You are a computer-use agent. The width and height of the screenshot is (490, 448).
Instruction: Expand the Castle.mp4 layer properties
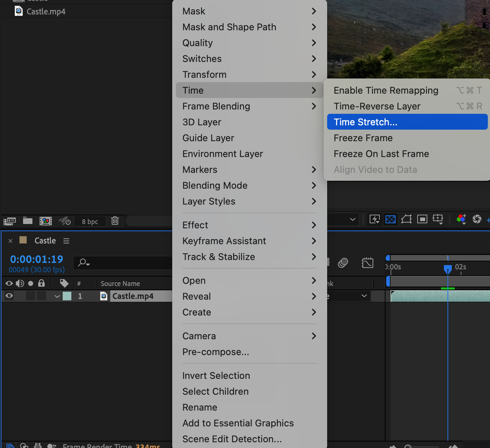pyautogui.click(x=57, y=296)
